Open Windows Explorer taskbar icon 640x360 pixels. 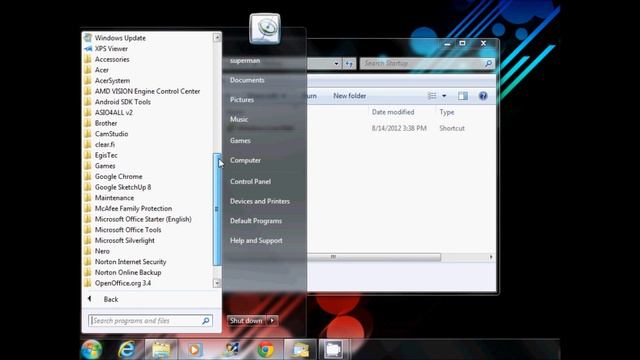161,349
